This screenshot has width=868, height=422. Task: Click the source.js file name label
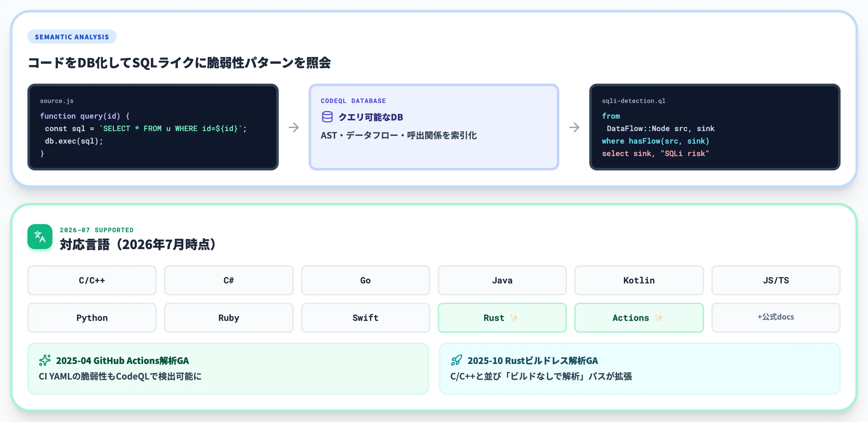(x=57, y=101)
